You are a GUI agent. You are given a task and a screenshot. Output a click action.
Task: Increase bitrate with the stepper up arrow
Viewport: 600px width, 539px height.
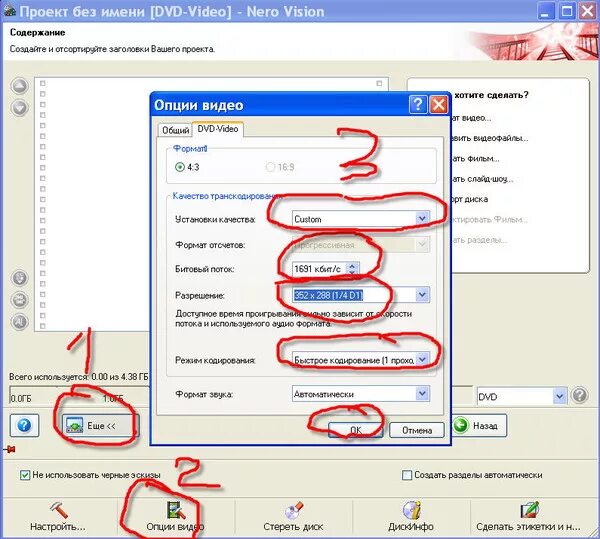tap(352, 265)
